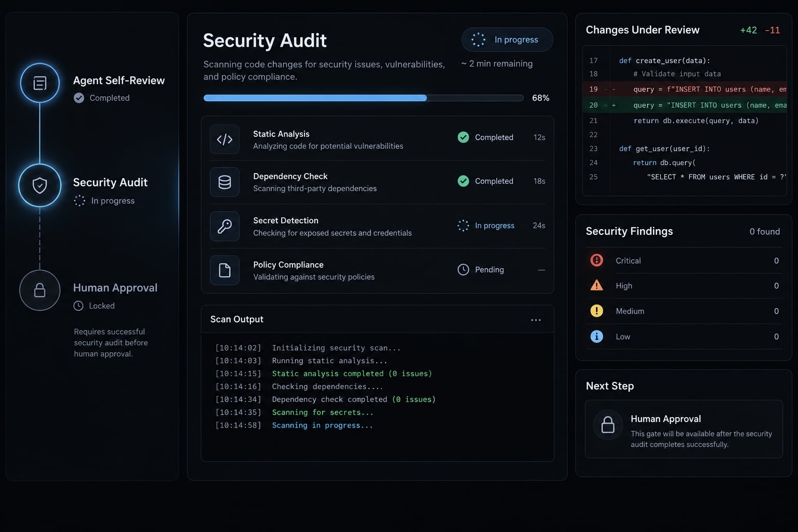Click the 68% progress percentage

[541, 98]
